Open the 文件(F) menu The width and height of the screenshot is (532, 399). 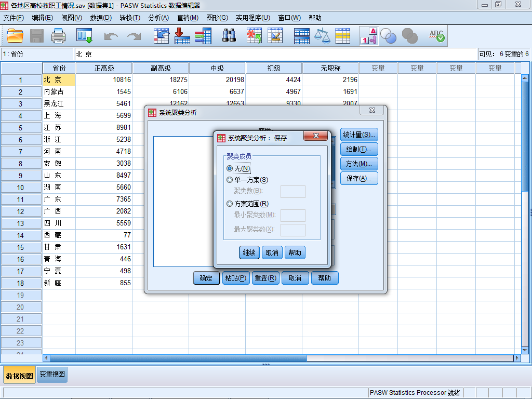[14, 18]
